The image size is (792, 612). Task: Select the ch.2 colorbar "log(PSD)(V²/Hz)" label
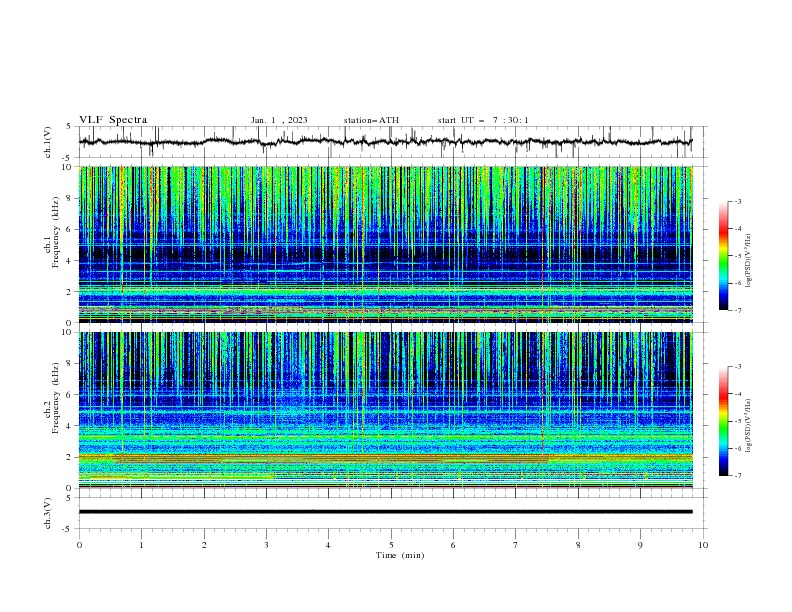pyautogui.click(x=749, y=426)
